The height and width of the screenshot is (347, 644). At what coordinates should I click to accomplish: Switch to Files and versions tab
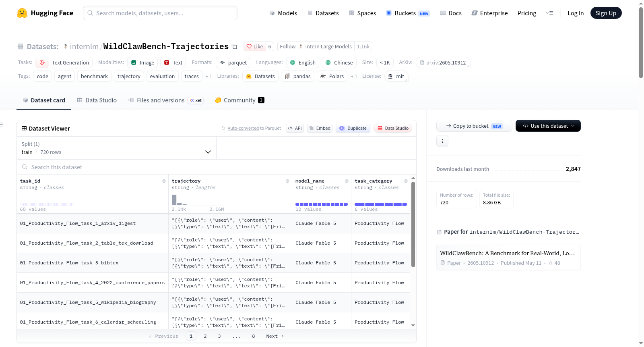pyautogui.click(x=166, y=100)
